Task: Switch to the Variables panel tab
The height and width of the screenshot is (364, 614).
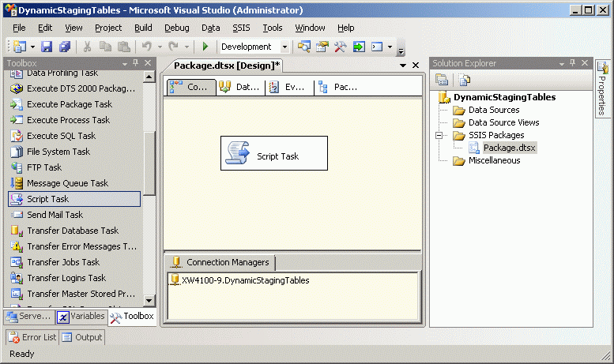Action: click(81, 317)
